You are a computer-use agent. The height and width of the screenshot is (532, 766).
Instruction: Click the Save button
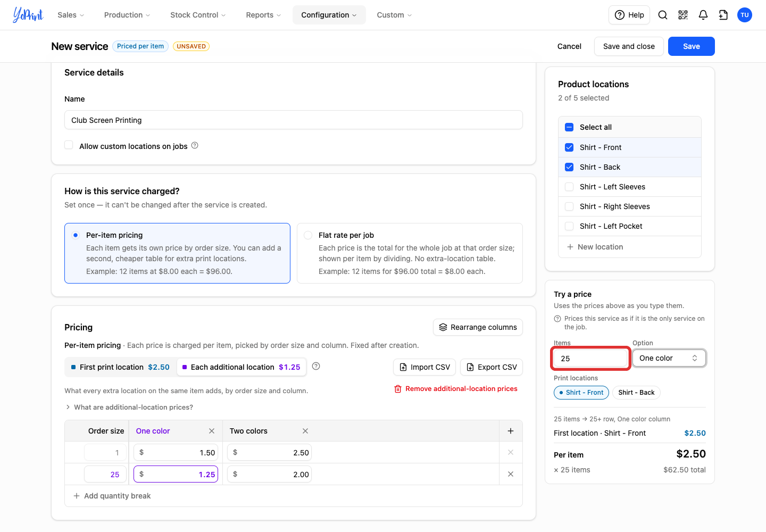692,46
